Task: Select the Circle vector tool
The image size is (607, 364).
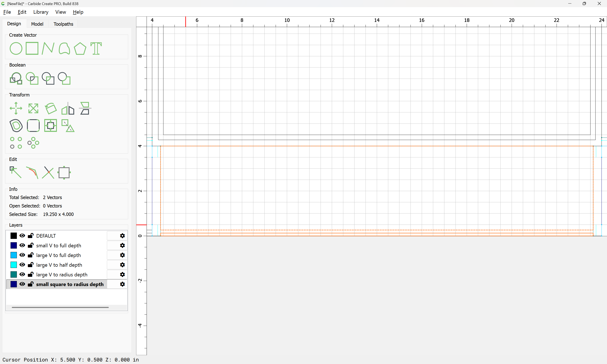Action: point(16,49)
